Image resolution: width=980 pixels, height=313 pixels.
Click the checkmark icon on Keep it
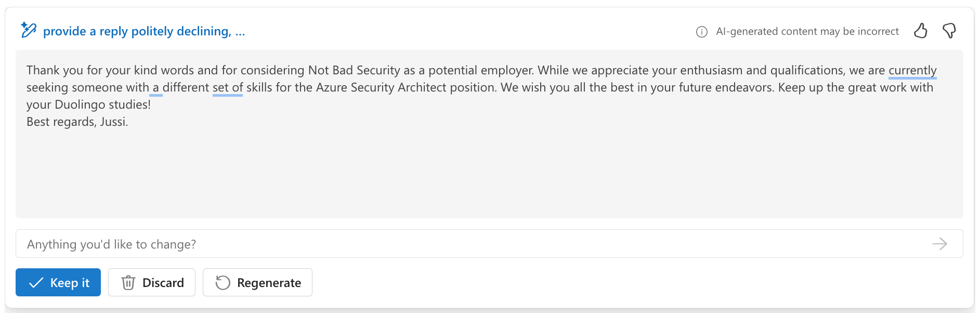click(x=36, y=283)
